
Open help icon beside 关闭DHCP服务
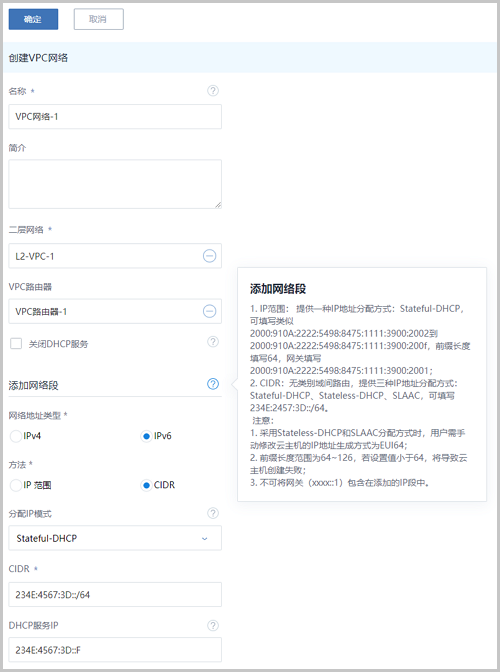213,342
